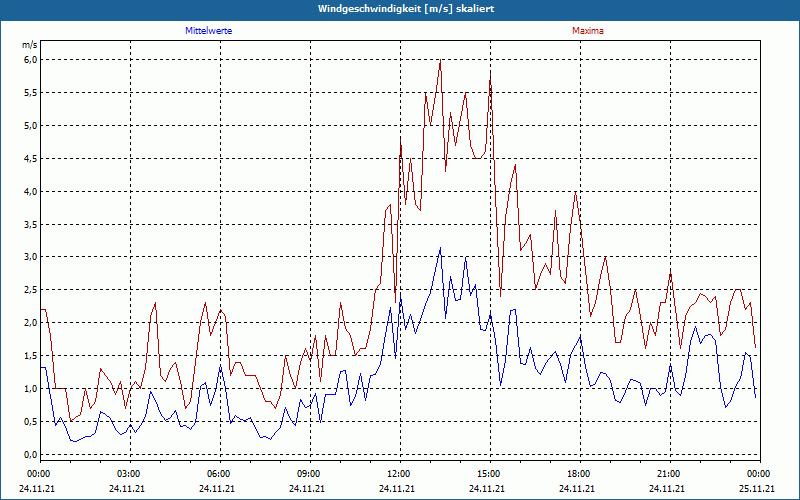
Task: Click the 2,0 y-axis value
Action: click(31, 322)
